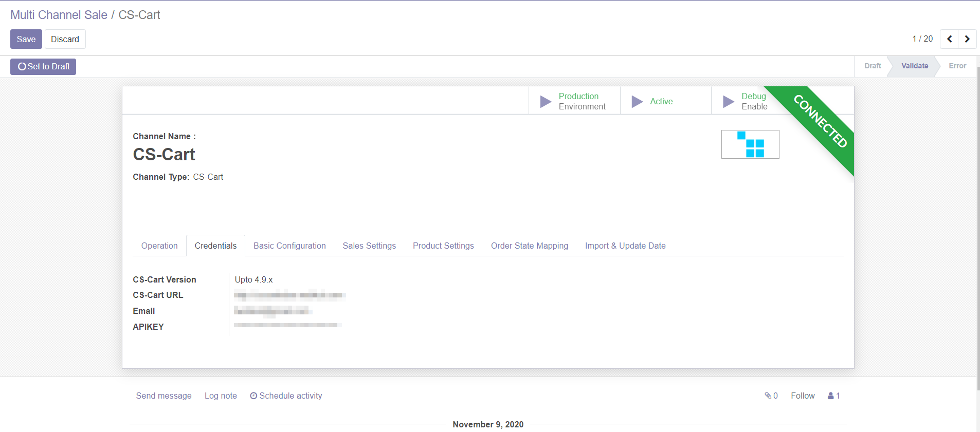Image resolution: width=980 pixels, height=432 pixels.
Task: Click the Schedule activity clock icon
Action: pos(253,396)
